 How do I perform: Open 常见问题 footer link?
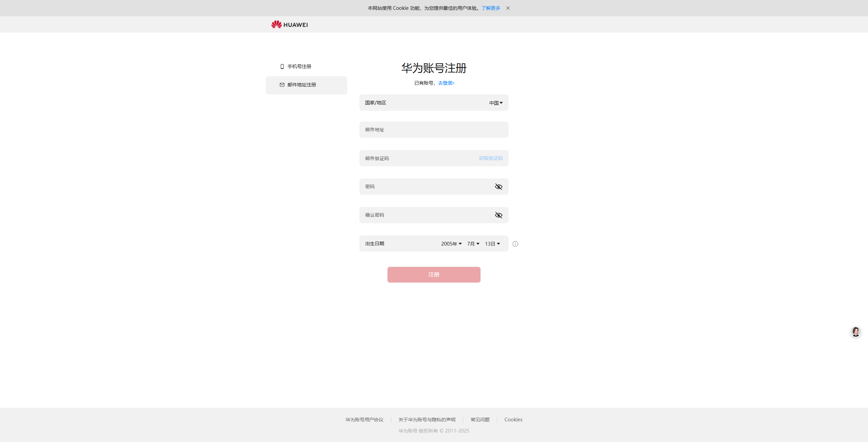click(480, 420)
